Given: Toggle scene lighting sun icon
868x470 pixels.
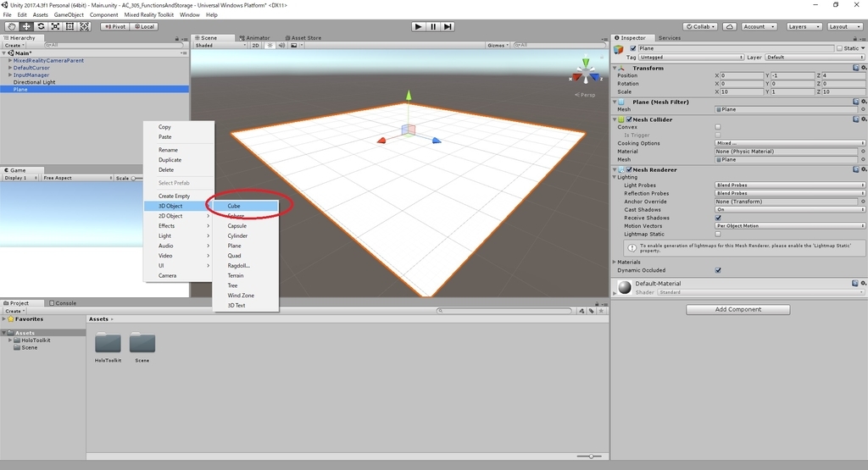Looking at the screenshot, I should (x=270, y=46).
